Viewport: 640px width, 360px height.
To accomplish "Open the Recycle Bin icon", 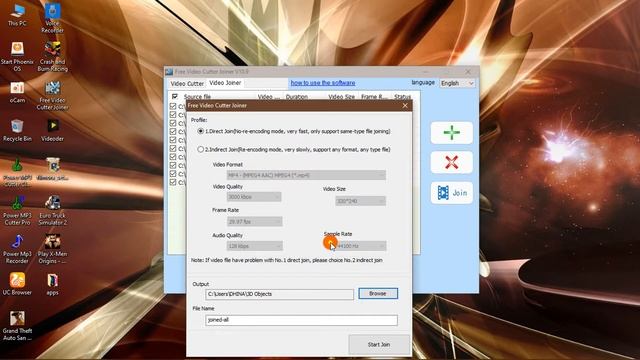I will click(x=17, y=131).
